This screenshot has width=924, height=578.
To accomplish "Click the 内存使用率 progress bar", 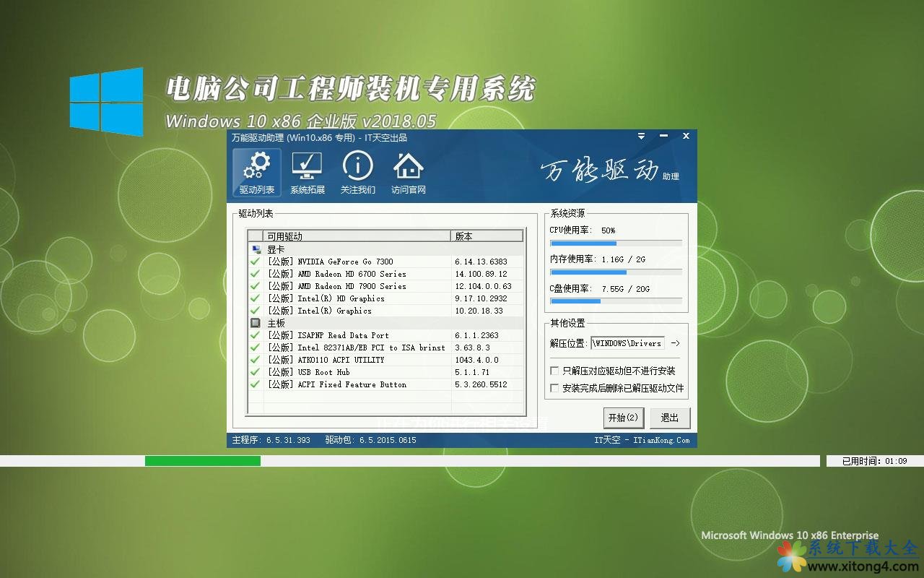I will 616,272.
